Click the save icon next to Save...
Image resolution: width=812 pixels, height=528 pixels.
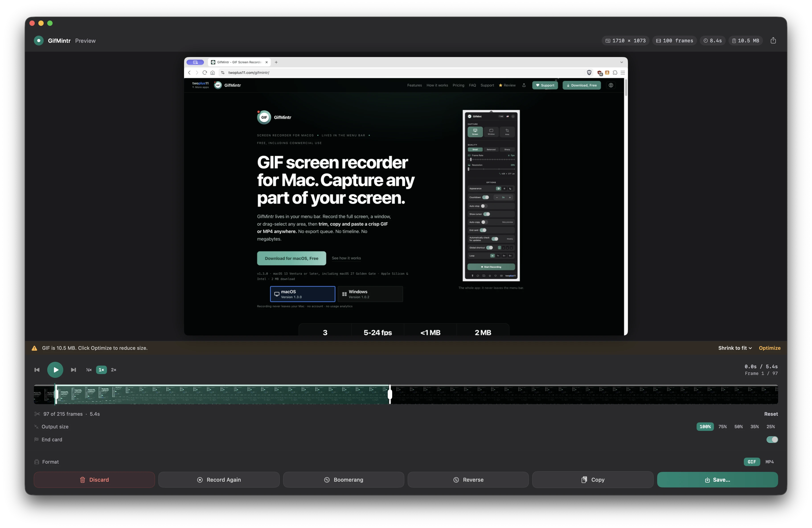click(x=707, y=480)
